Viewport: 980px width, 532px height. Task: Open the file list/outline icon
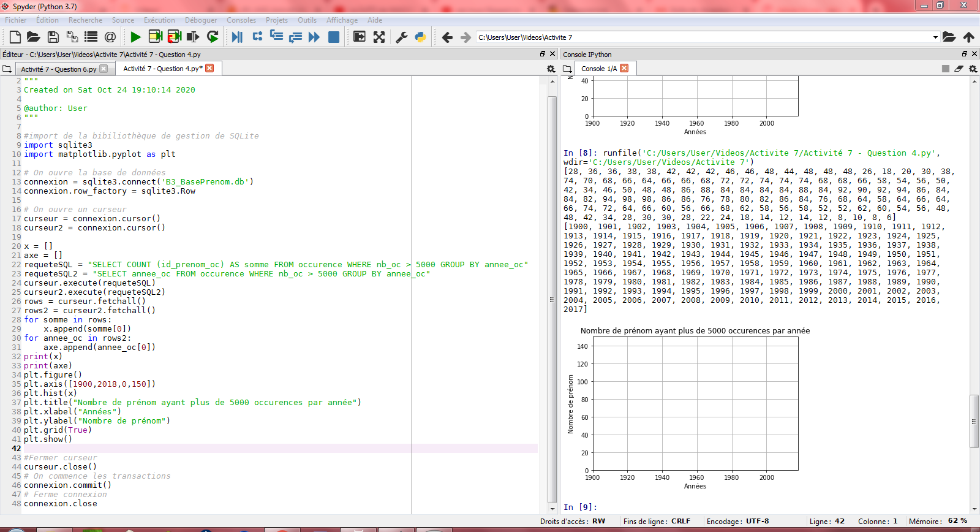[91, 37]
